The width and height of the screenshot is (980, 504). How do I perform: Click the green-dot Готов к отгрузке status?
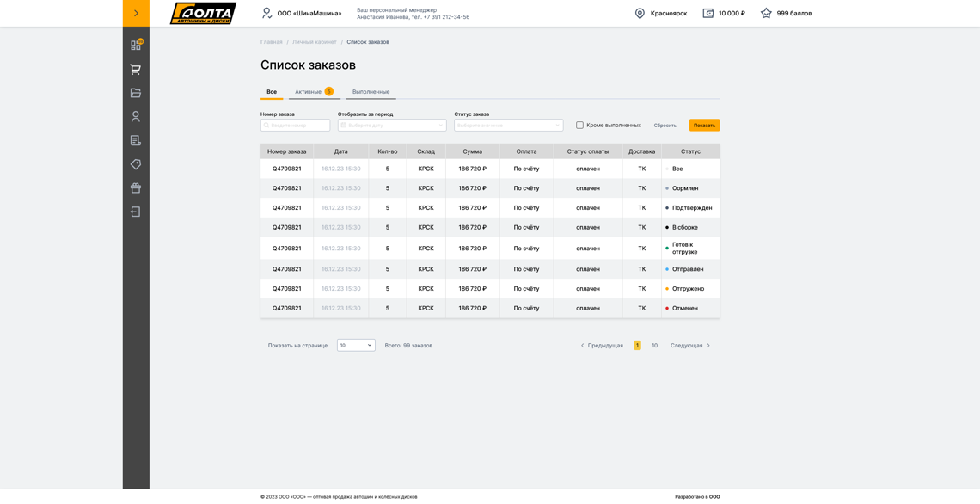[684, 249]
